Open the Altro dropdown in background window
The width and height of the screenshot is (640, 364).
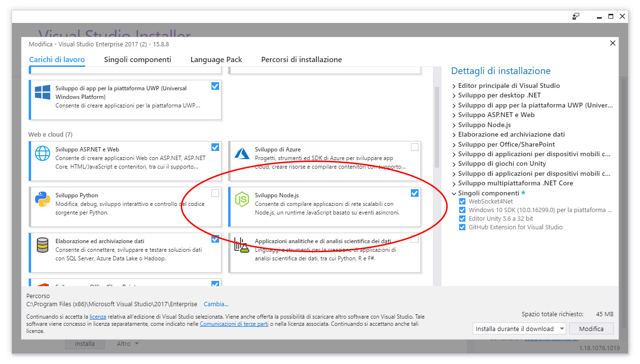[128, 343]
